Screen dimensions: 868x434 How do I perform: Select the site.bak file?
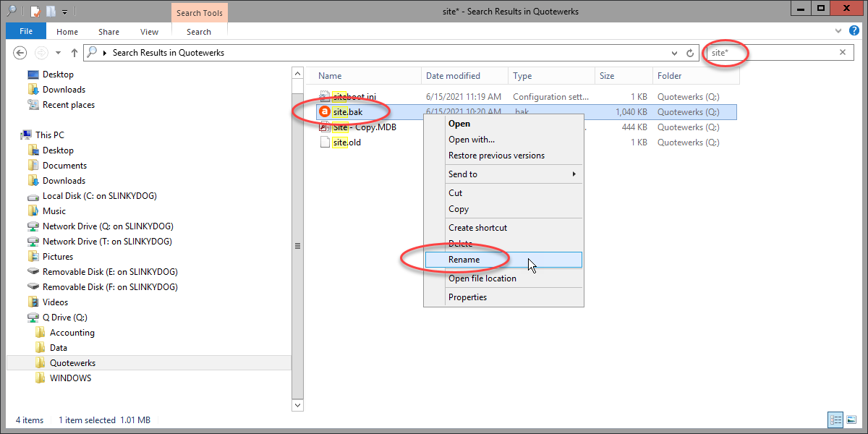347,112
